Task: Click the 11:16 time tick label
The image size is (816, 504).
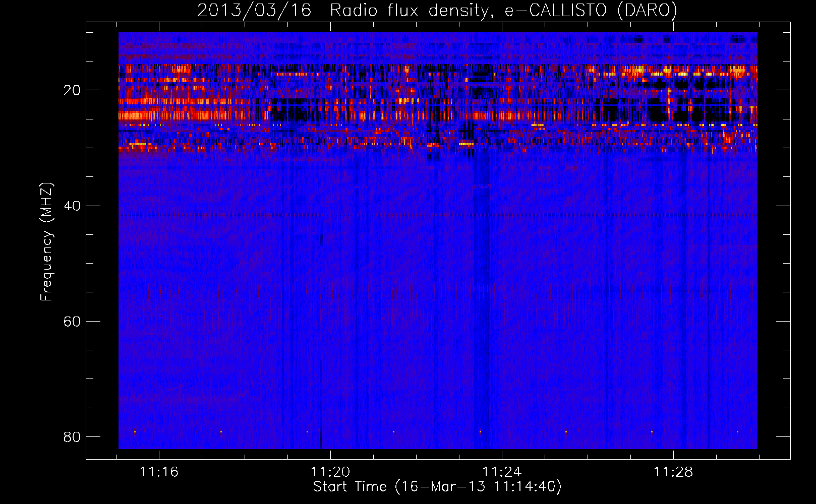Action: pyautogui.click(x=159, y=472)
